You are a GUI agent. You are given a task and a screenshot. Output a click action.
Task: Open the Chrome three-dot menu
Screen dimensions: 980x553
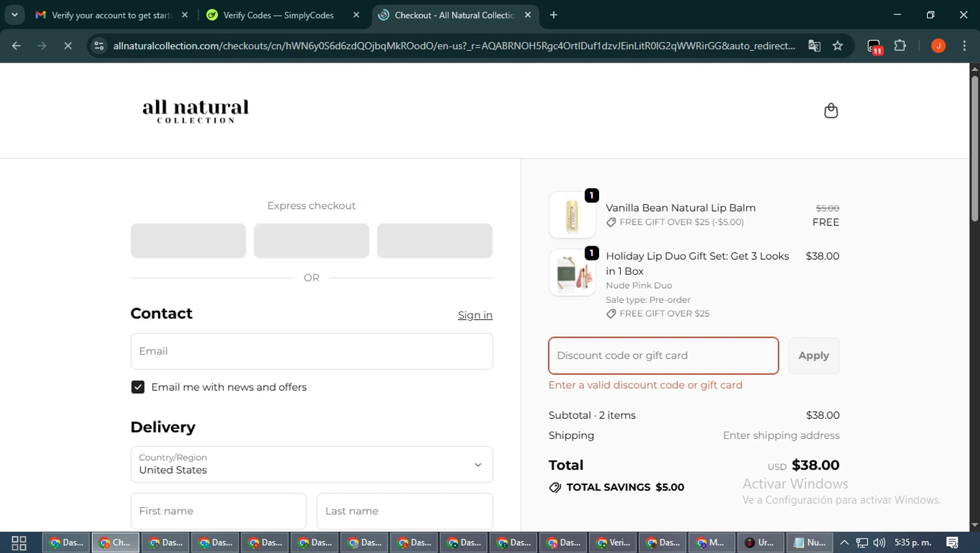click(964, 46)
